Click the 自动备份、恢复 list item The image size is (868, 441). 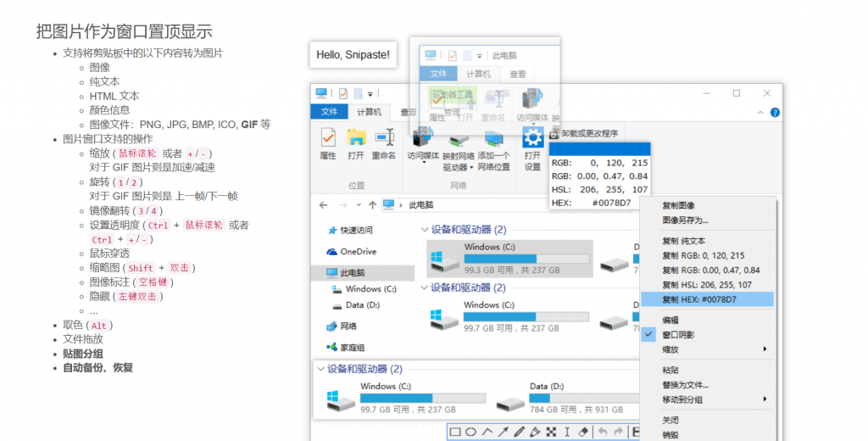pos(98,368)
